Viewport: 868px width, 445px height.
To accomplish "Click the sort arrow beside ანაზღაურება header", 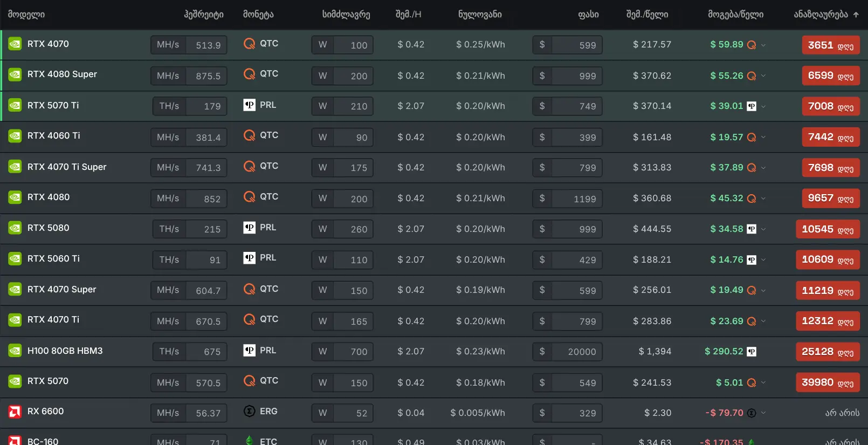I will [x=856, y=15].
